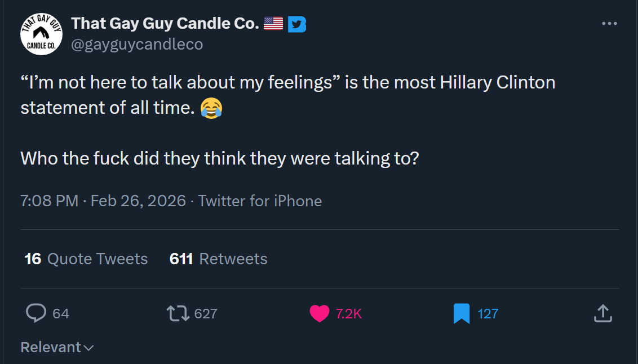The height and width of the screenshot is (364, 638).
Task: Click the 7:08 PM timestamp
Action: [x=50, y=201]
